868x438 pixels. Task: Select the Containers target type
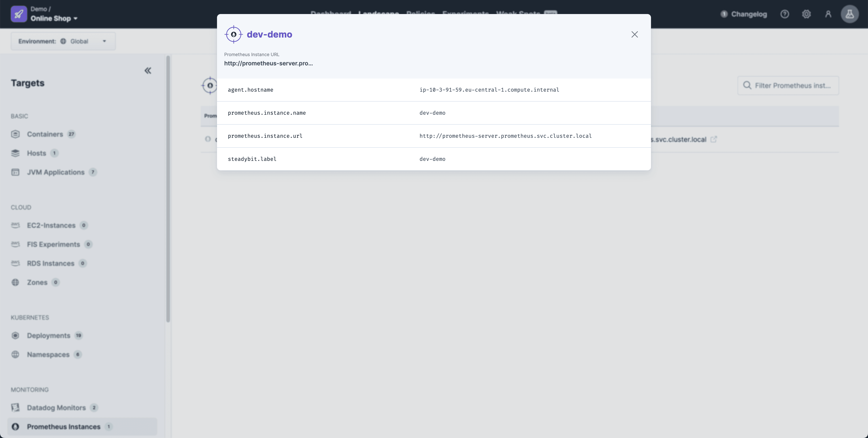pos(45,134)
